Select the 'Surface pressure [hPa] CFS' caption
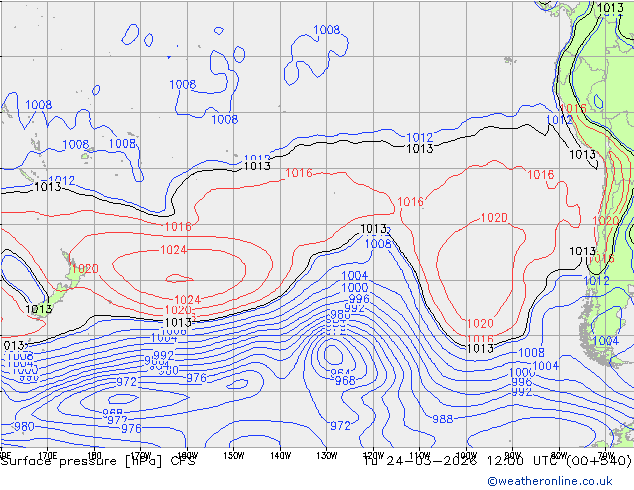The width and height of the screenshot is (634, 490). tap(98, 461)
